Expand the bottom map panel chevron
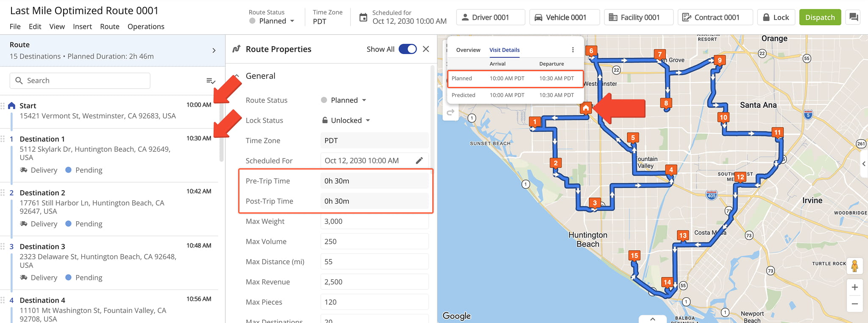The height and width of the screenshot is (323, 868). [653, 319]
